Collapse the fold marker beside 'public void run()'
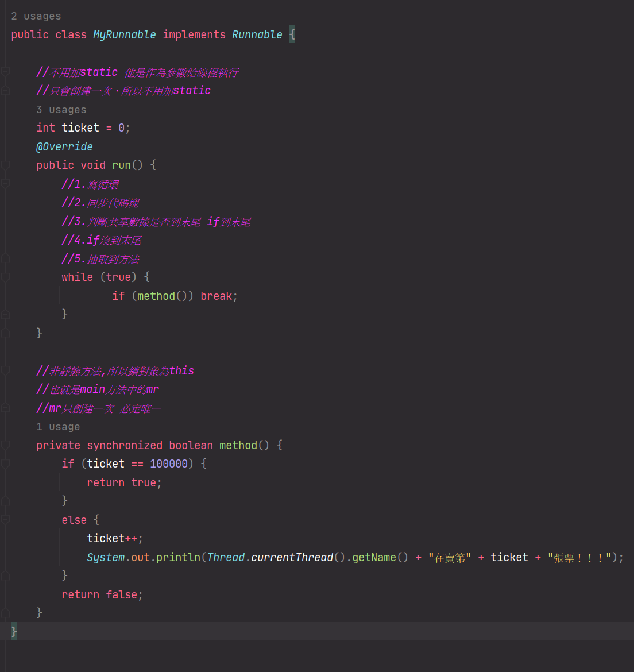 5,165
